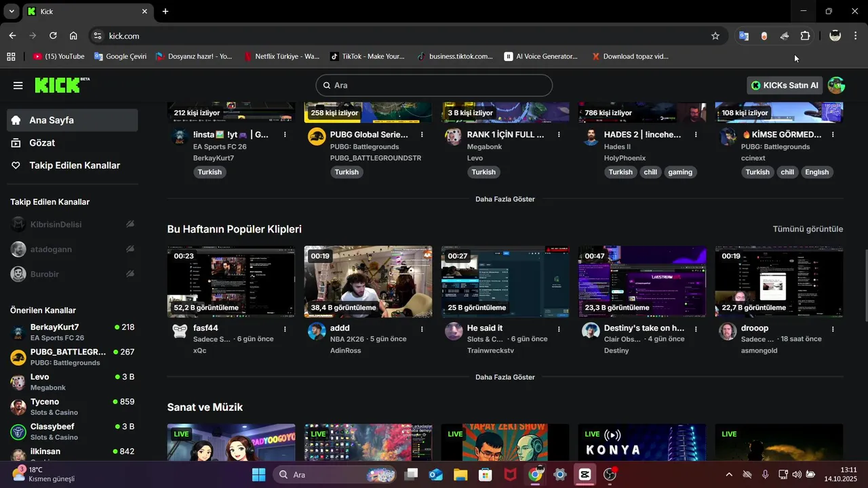The height and width of the screenshot is (488, 868).
Task: Click the page vertical scrollbar thumb
Action: pyautogui.click(x=865, y=286)
